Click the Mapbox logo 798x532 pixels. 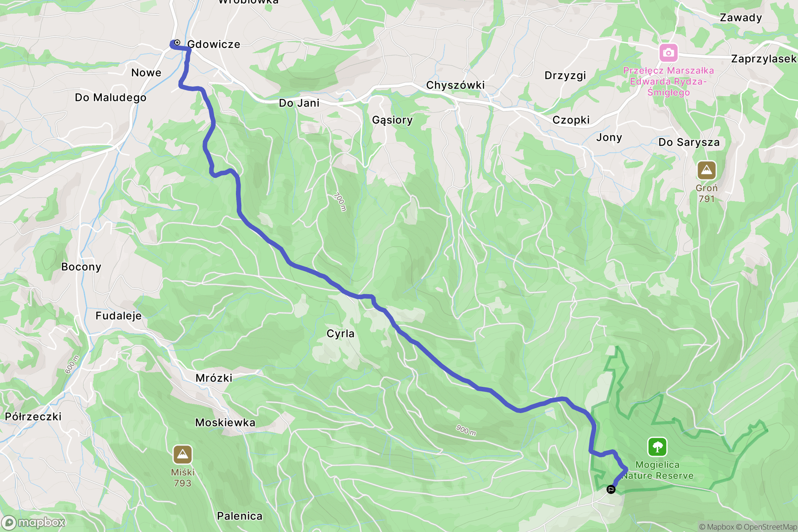(x=33, y=522)
